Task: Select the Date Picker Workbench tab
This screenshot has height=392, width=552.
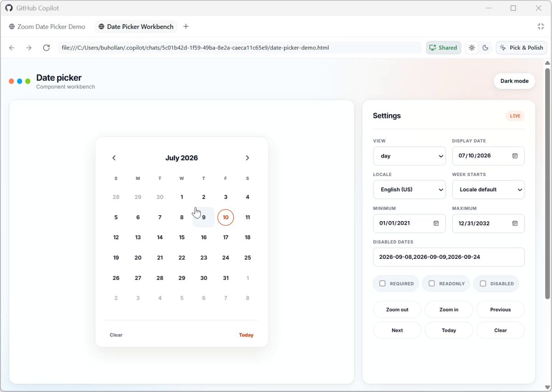Action: (136, 27)
